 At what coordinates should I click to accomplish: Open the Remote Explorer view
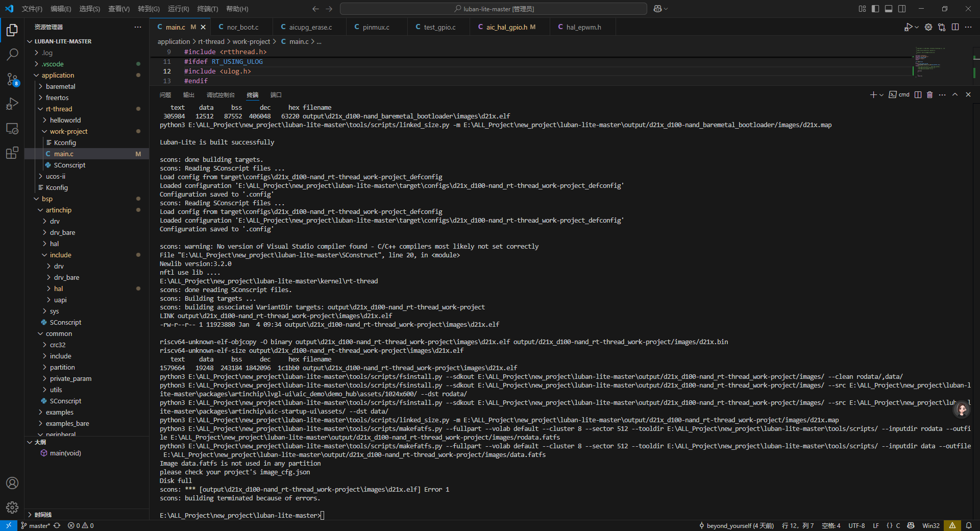coord(12,128)
